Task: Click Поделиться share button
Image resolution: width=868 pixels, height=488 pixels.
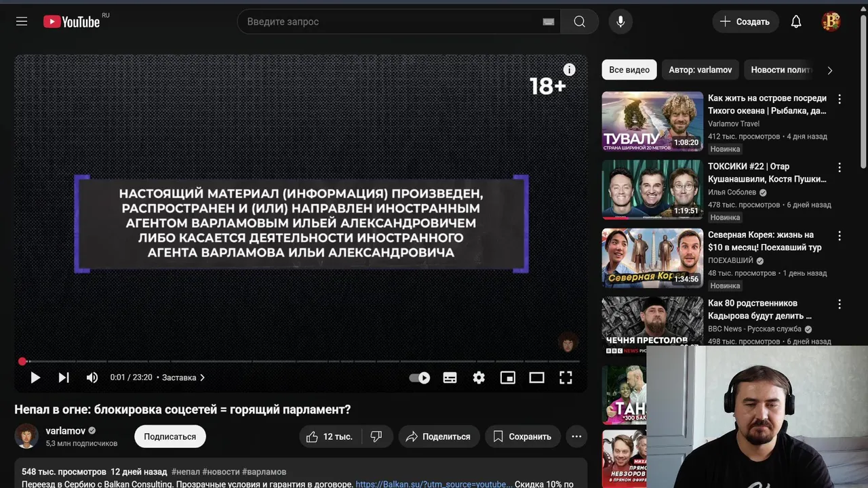Action: coord(439,436)
